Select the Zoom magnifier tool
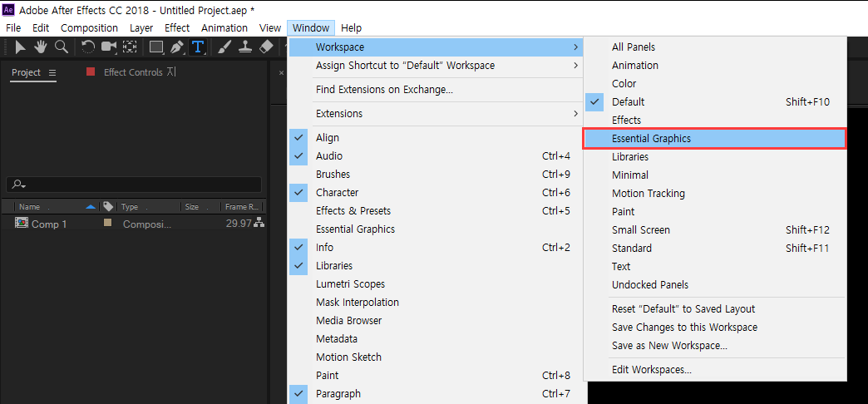The width and height of the screenshot is (868, 404). tap(61, 47)
